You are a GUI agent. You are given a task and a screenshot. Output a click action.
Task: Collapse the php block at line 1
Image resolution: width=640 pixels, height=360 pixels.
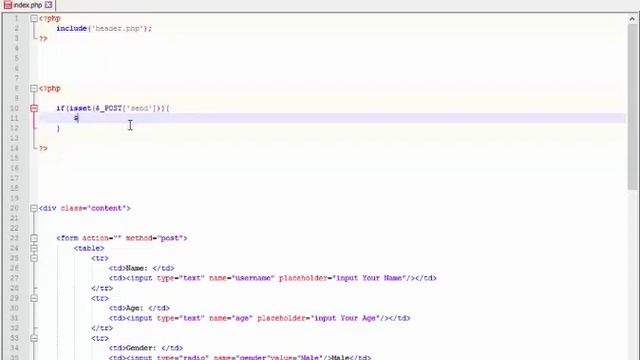[x=34, y=18]
